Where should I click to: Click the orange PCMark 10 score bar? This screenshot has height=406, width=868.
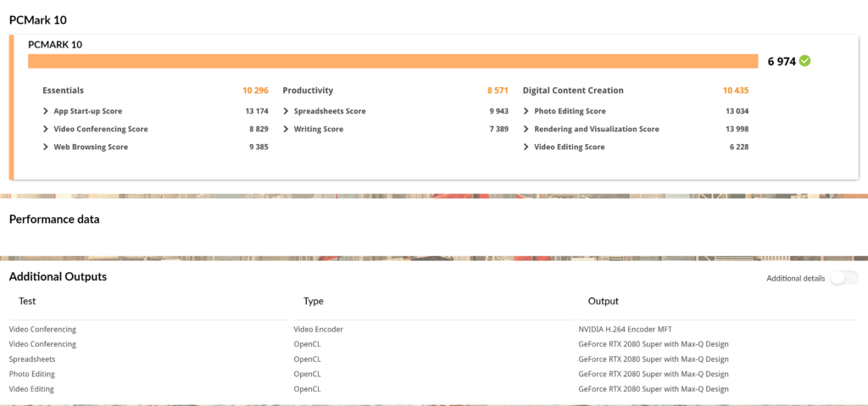(393, 61)
